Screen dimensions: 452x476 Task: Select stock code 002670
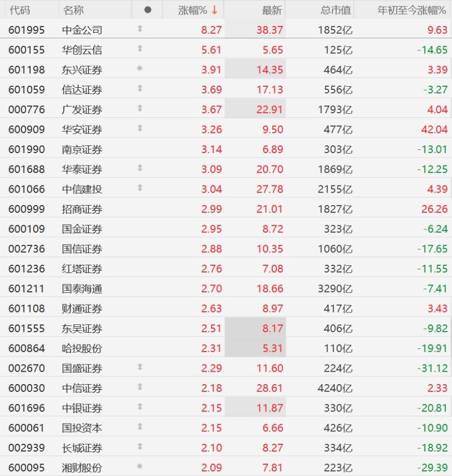click(26, 368)
